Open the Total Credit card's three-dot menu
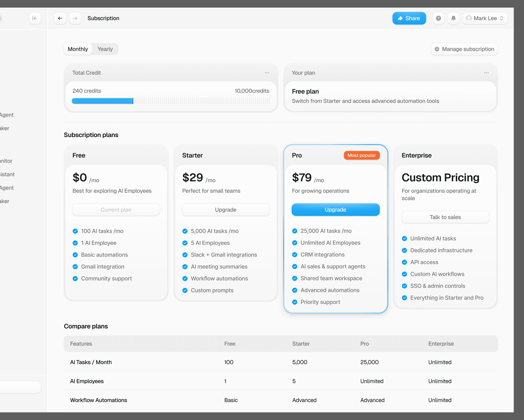 point(267,73)
